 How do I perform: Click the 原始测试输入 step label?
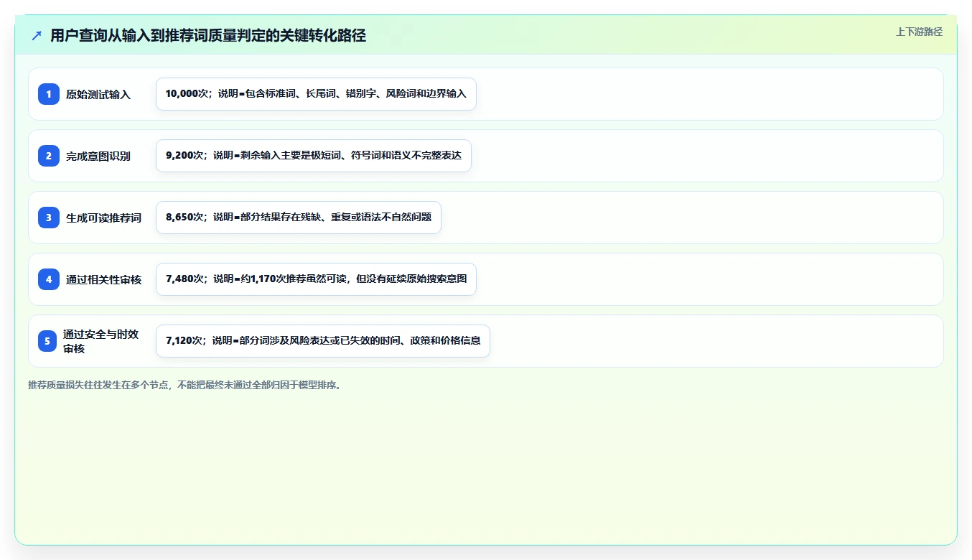coord(98,94)
